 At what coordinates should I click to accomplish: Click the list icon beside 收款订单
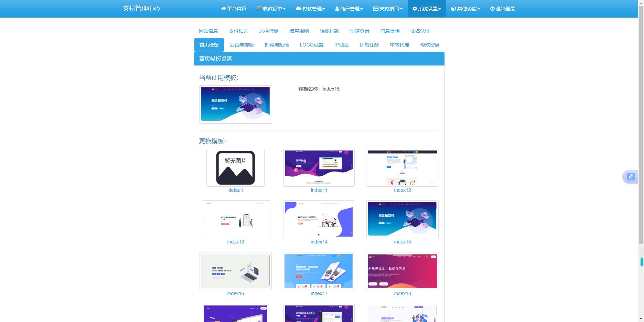[x=259, y=9]
